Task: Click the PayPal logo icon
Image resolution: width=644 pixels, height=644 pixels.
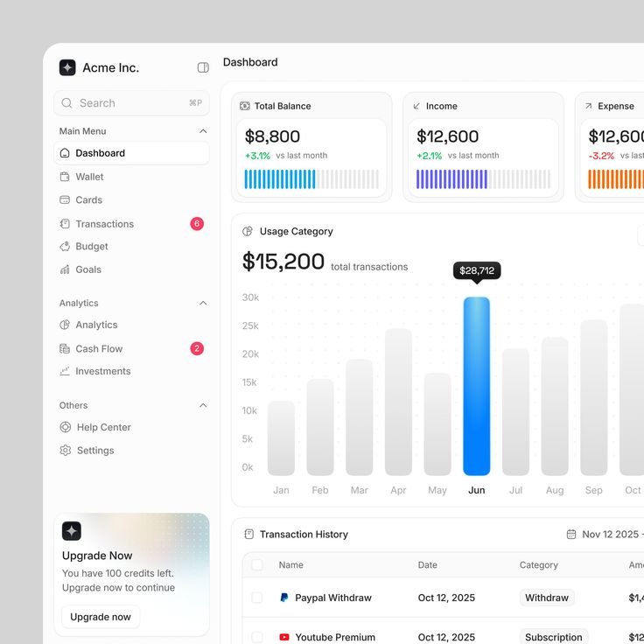Action: [283, 597]
